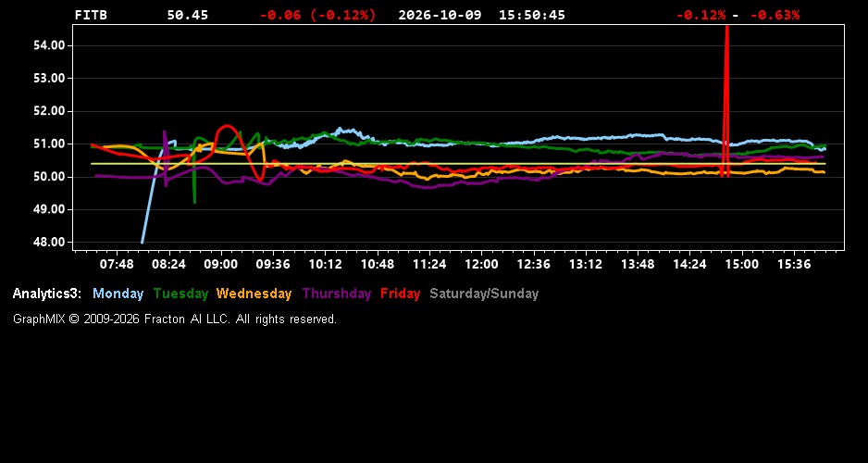Click the 53.00 y-axis label
The height and width of the screenshot is (463, 868).
tap(49, 78)
